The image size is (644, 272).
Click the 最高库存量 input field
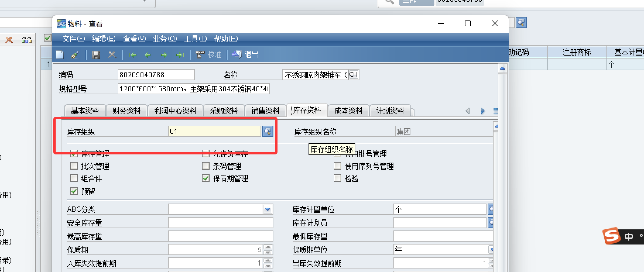tap(220, 236)
